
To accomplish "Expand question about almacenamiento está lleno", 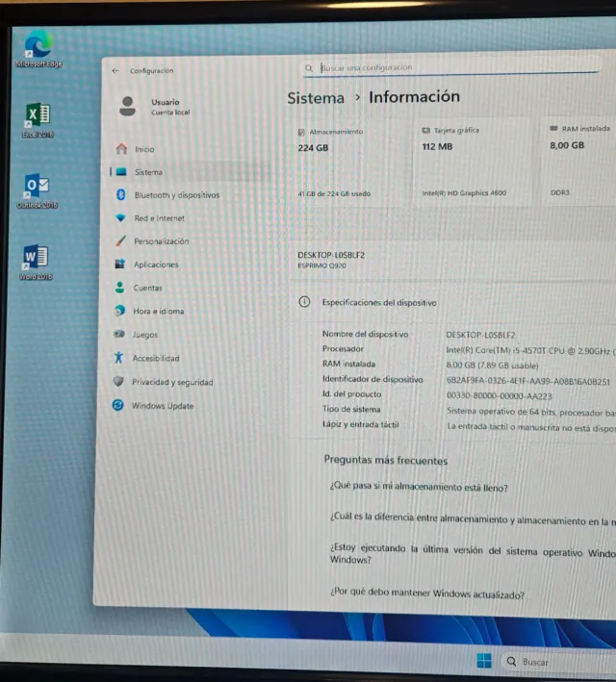I will tap(419, 488).
